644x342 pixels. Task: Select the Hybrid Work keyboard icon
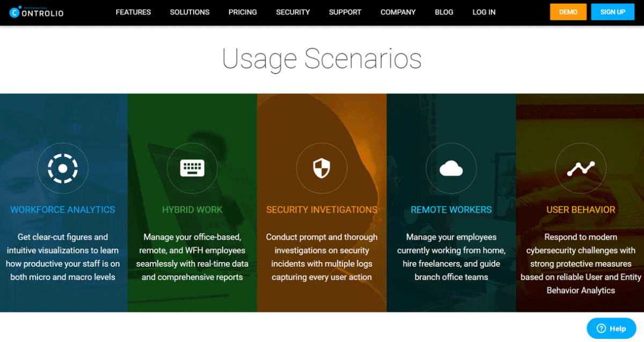pos(192,168)
